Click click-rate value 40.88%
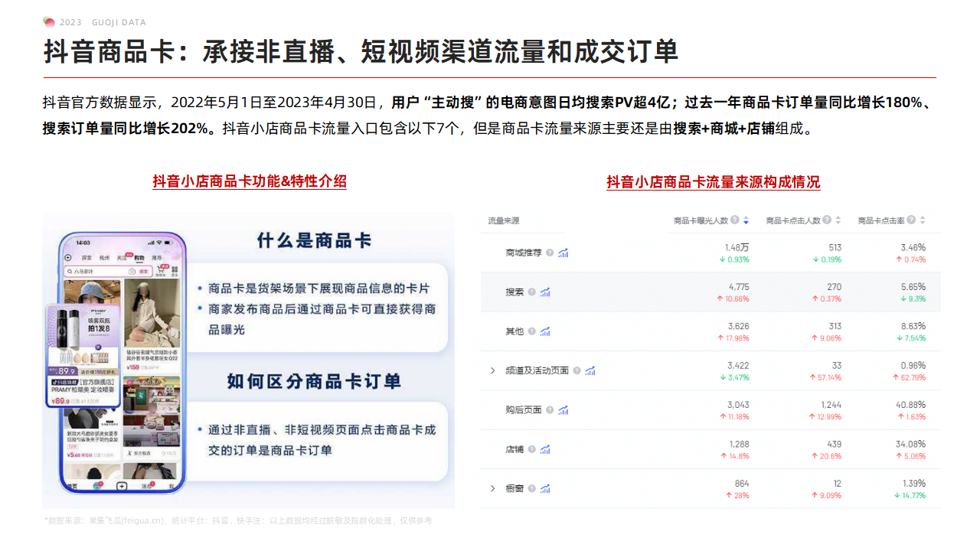This screenshot has width=980, height=551. [912, 405]
